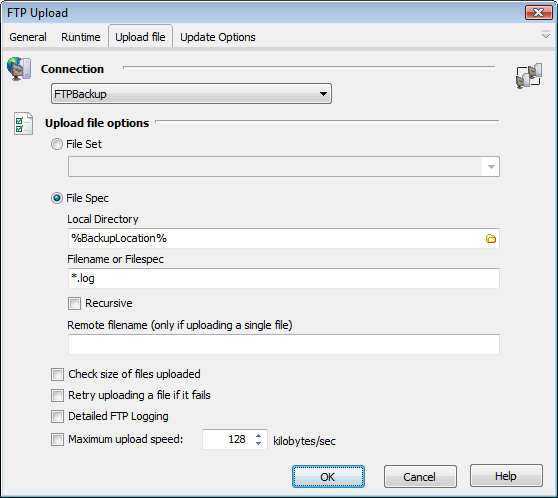The height and width of the screenshot is (498, 558).
Task: Expand the File Set dropdown list
Action: tap(491, 167)
